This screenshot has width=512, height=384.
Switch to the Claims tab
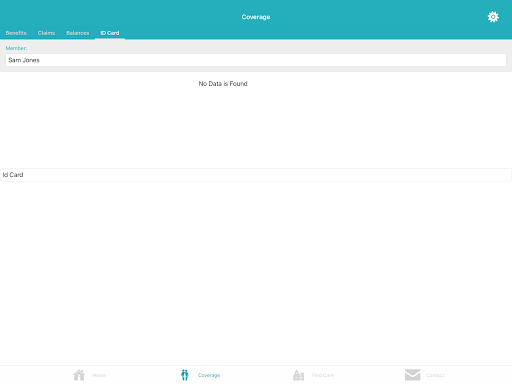tap(46, 33)
